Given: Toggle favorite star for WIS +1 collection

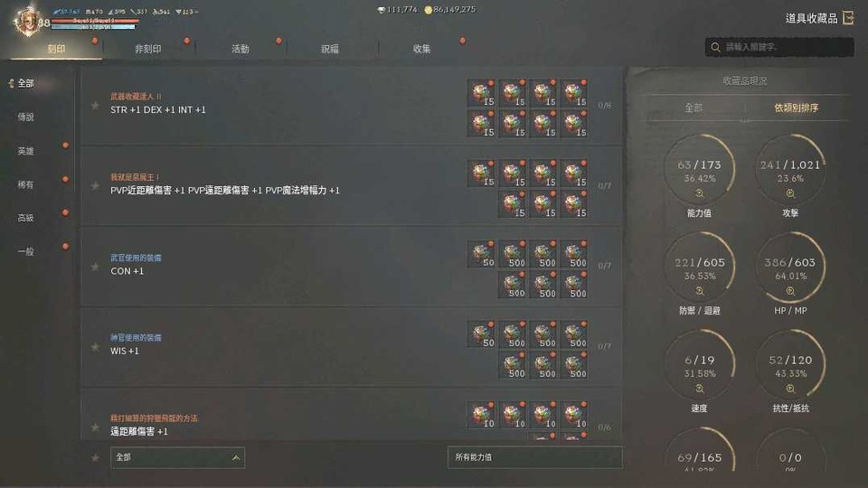Looking at the screenshot, I should click(95, 347).
